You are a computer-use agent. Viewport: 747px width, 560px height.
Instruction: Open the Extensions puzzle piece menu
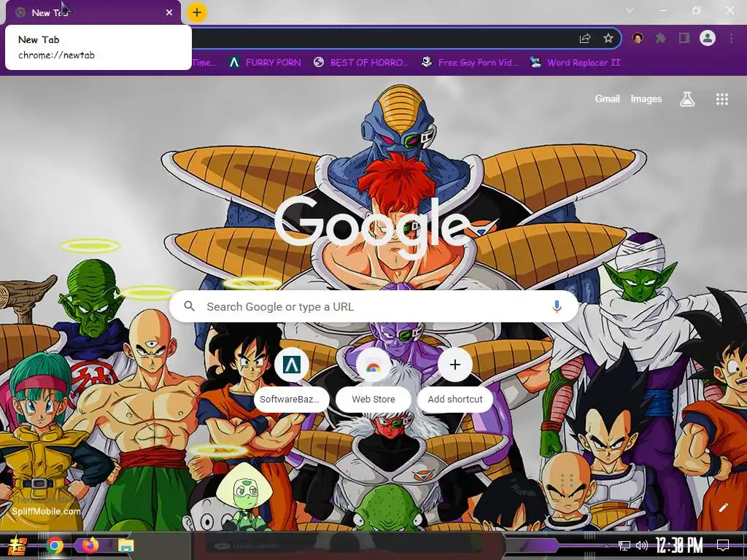click(660, 38)
